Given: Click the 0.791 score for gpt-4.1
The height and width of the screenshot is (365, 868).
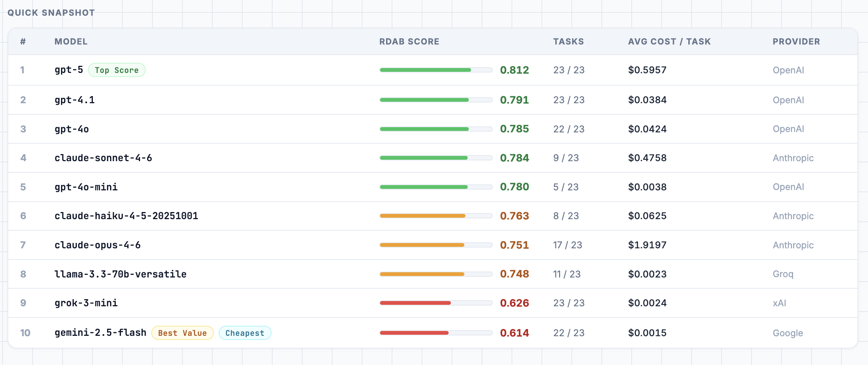Looking at the screenshot, I should (x=514, y=100).
